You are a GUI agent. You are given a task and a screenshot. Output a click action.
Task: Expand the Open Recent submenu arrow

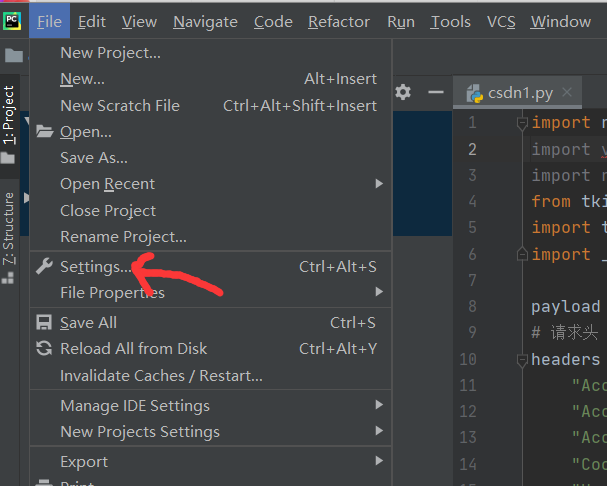(379, 184)
